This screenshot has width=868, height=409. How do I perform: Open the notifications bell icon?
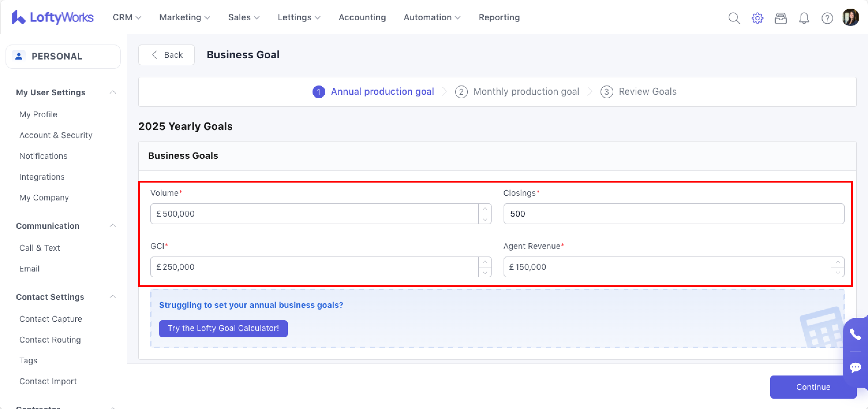coord(804,18)
